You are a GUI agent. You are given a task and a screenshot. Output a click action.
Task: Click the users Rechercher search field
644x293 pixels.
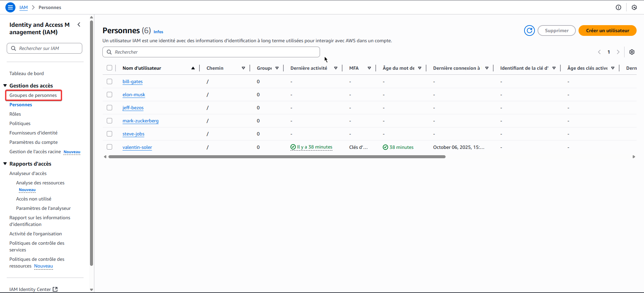coord(211,52)
